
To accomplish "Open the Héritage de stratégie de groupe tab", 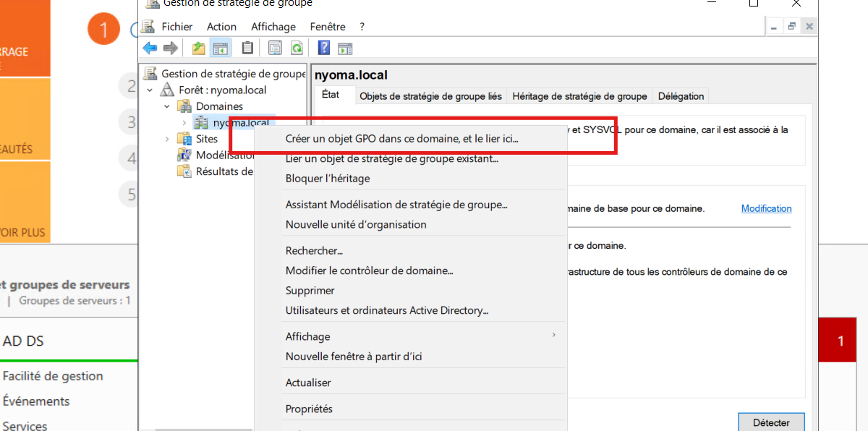I will click(579, 96).
